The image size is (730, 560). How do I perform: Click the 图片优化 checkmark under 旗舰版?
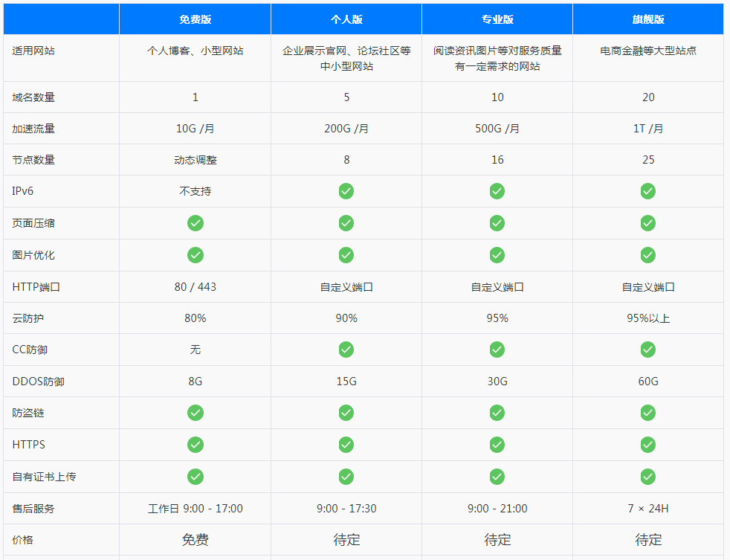coord(647,255)
